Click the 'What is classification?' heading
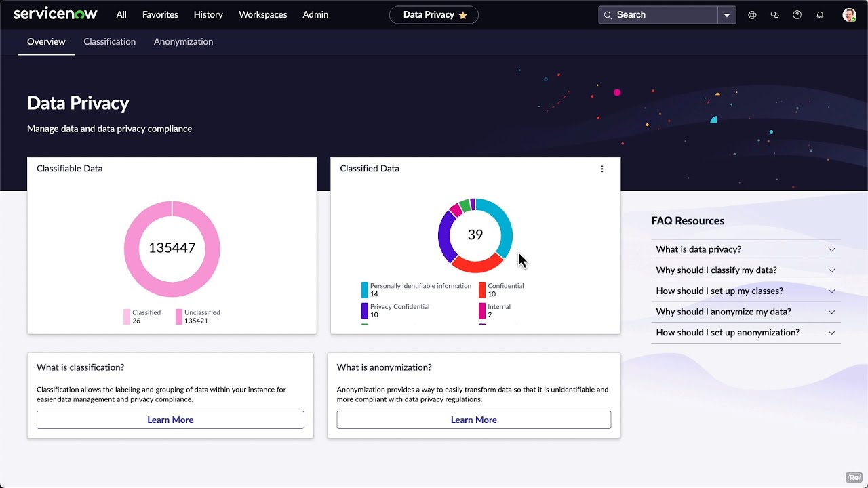868x488 pixels. pos(80,367)
